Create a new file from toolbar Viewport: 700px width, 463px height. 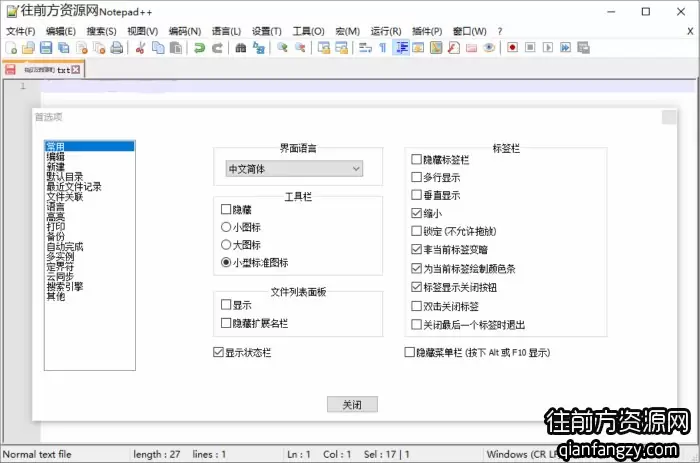point(11,47)
